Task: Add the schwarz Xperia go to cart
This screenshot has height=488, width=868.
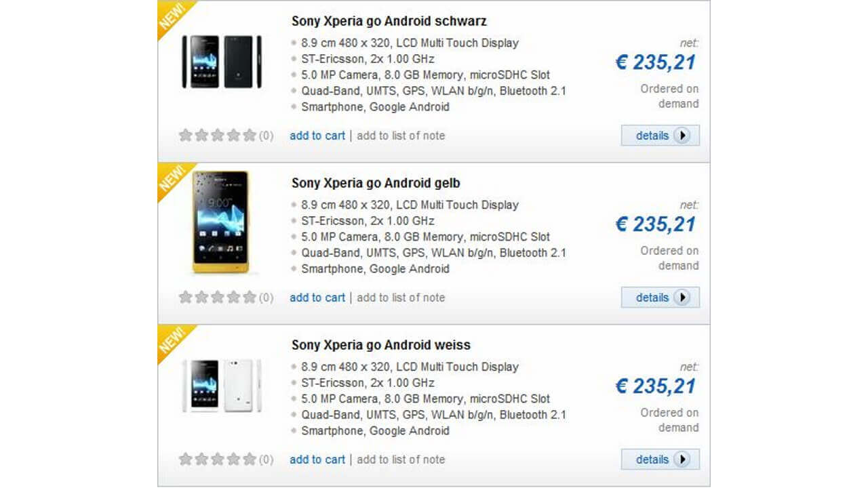Action: pos(317,136)
